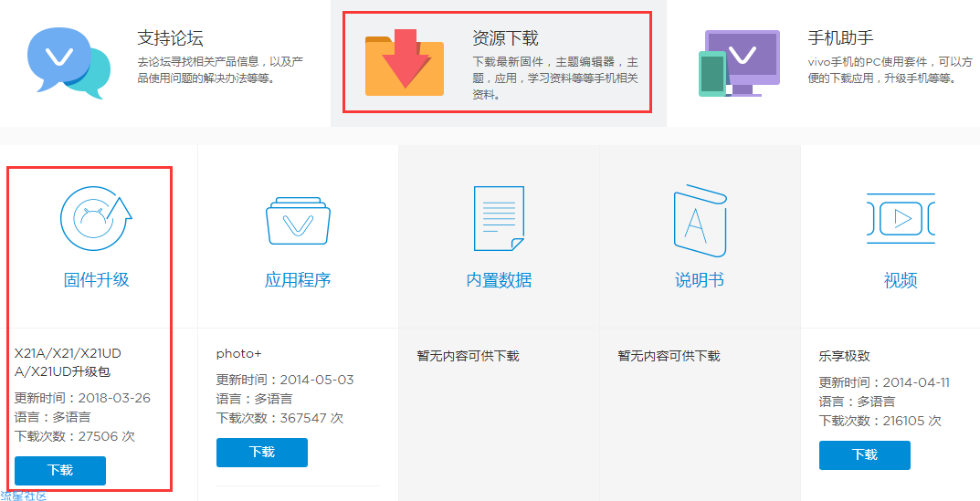Screen dimensions: 980x501
Task: Switch to the 固件升级 tab label
Action: point(96,279)
